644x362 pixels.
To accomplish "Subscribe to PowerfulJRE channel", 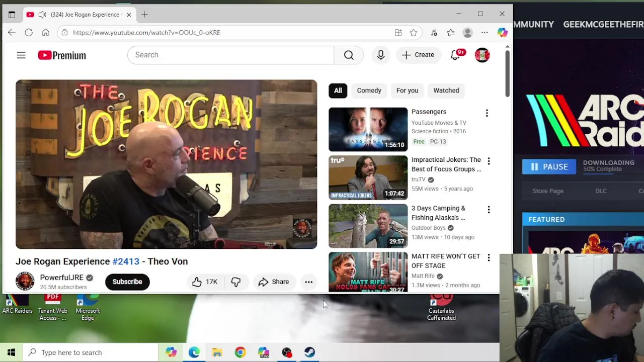I will pyautogui.click(x=127, y=282).
